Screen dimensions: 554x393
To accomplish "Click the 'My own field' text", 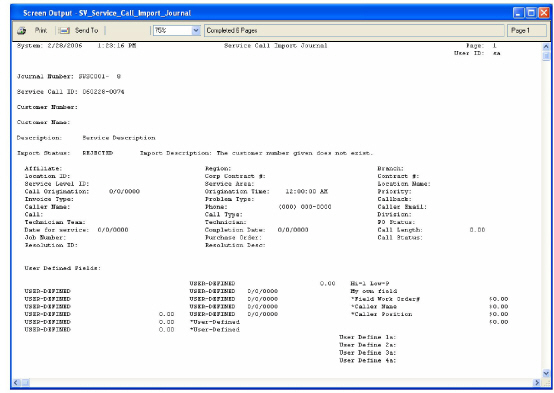I will [373, 291].
